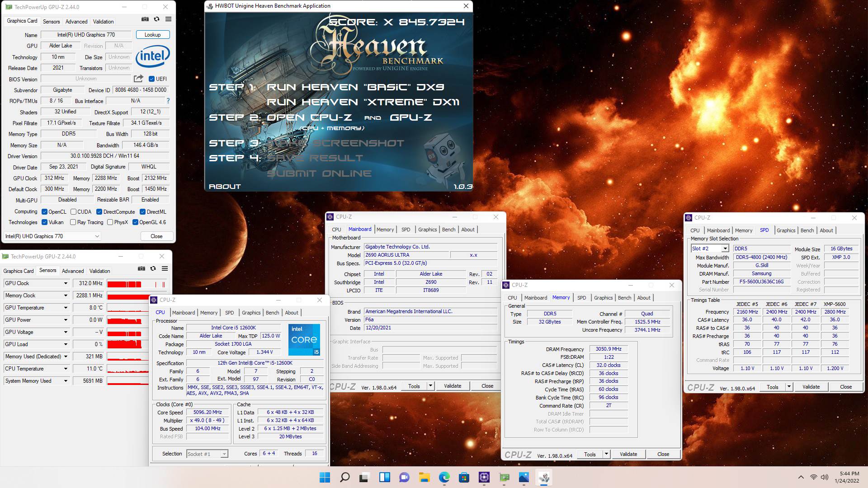Click Close in the CPU-Z SPD window
This screenshot has width=868, height=488.
click(846, 387)
